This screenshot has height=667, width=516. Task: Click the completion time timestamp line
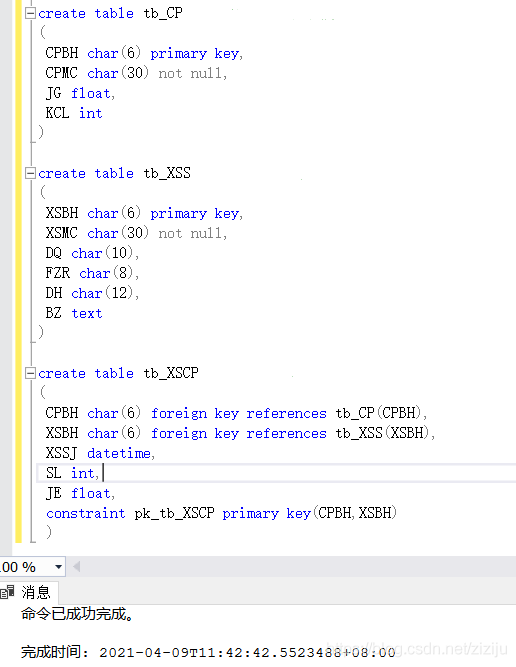pyautogui.click(x=208, y=652)
